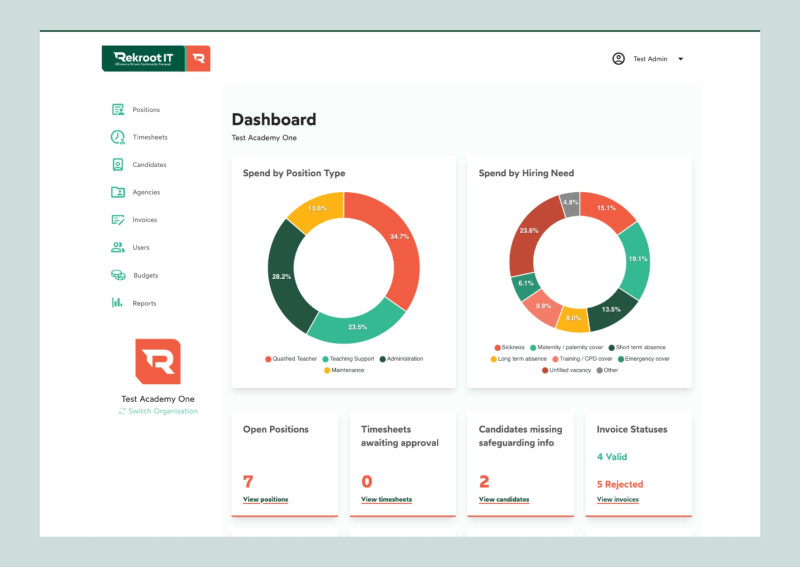The image size is (800, 567).
Task: Click the 4.8% grey donut segment
Action: 570,203
